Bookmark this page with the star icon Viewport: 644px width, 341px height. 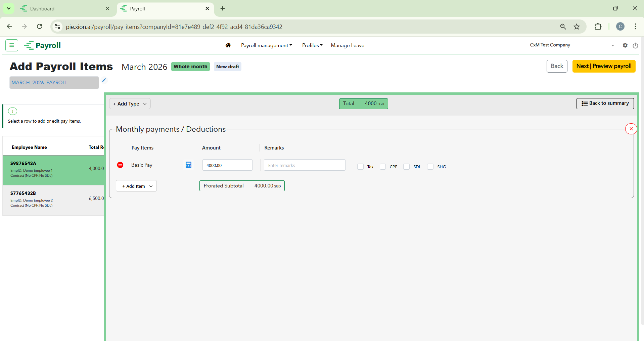click(577, 27)
